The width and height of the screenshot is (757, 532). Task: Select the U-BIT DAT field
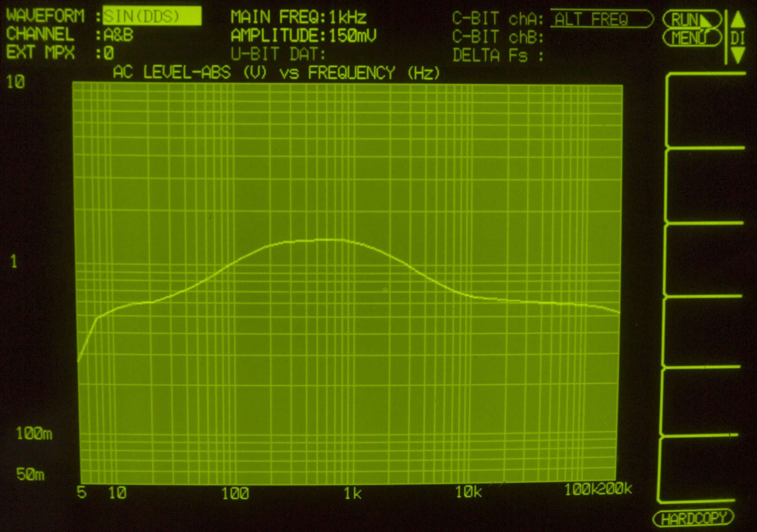pyautogui.click(x=278, y=55)
